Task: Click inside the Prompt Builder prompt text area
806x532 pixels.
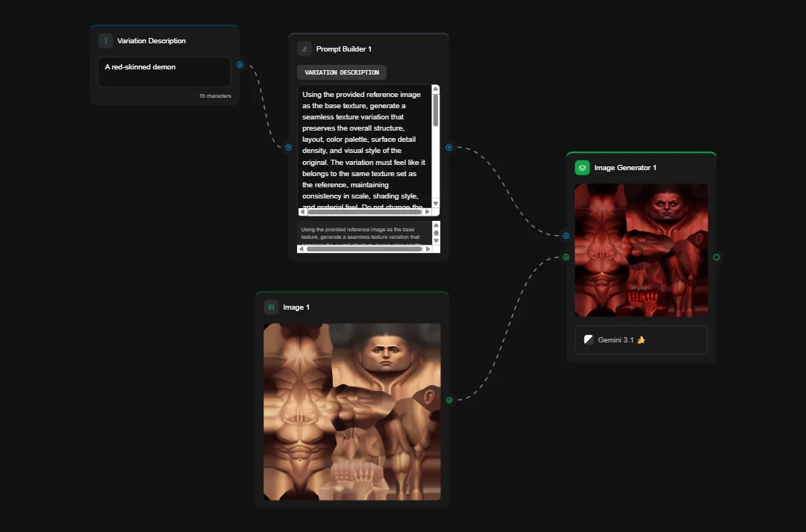Action: pos(363,145)
